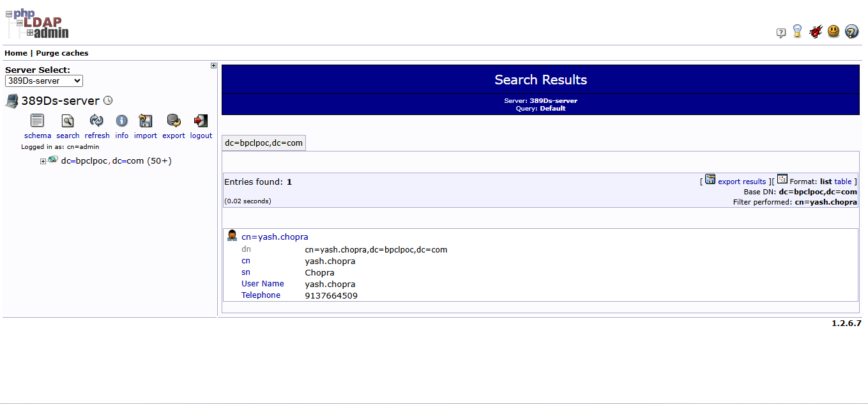Image resolution: width=868 pixels, height=404 pixels.
Task: Click the 'Base DN: dc=bpclpoc,dc=com' text
Action: pos(800,192)
